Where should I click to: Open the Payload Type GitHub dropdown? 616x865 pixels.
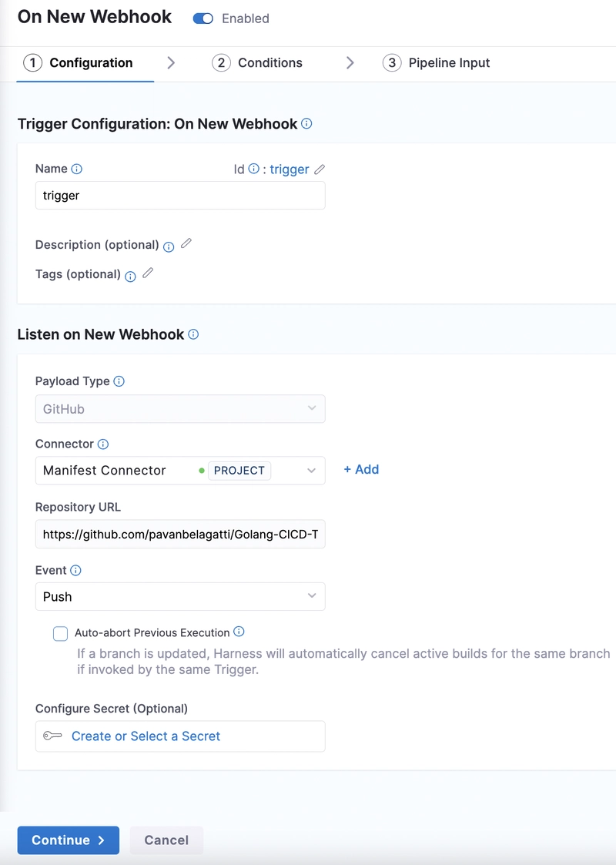pos(180,409)
